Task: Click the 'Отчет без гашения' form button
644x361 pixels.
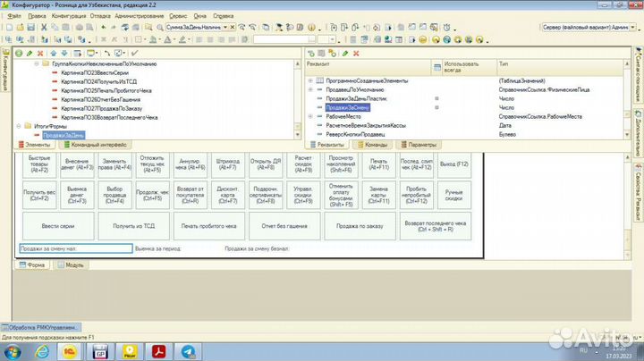Action: coord(284,226)
